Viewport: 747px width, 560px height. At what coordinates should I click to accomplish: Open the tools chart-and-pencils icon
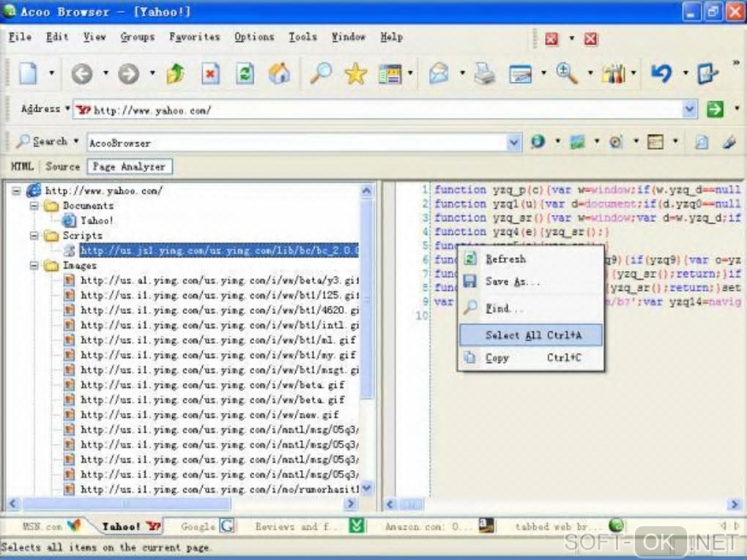click(614, 74)
